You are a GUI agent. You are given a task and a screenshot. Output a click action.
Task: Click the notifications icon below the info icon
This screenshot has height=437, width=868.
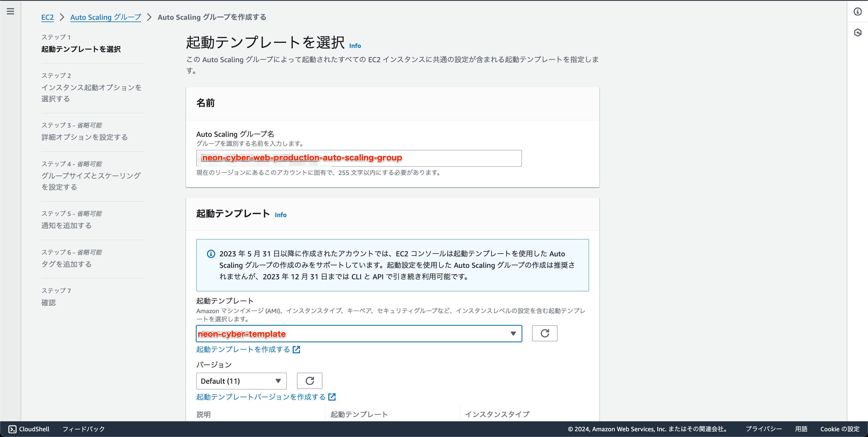[858, 32]
